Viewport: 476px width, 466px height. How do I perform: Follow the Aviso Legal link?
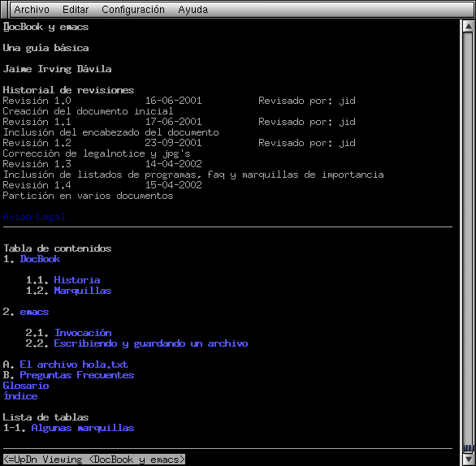coord(34,217)
